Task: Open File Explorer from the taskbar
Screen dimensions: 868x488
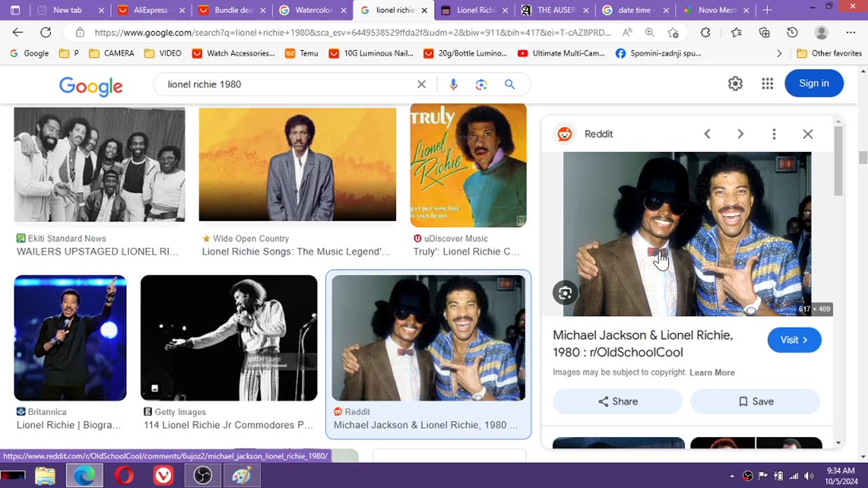Action: click(x=45, y=476)
